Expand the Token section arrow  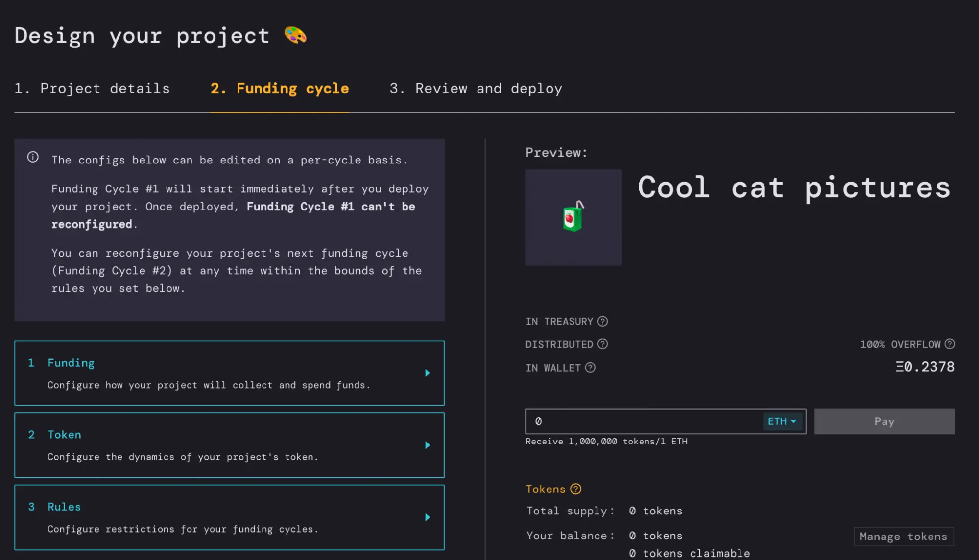(428, 445)
